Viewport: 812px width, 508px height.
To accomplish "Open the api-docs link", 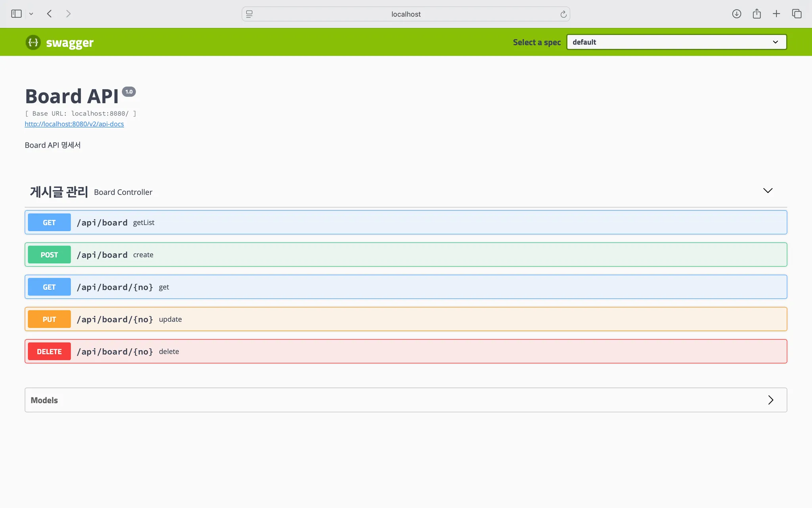I will [x=74, y=124].
